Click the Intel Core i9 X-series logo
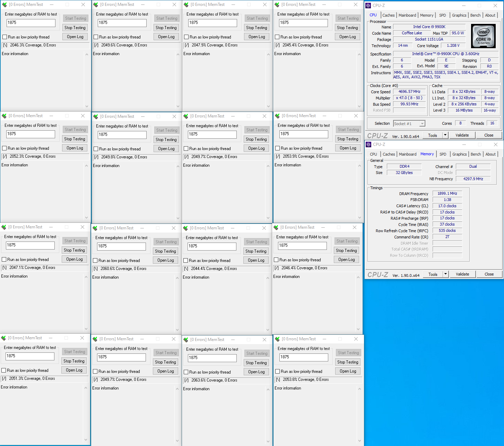Image resolution: width=504 pixels, height=446 pixels. tap(483, 36)
